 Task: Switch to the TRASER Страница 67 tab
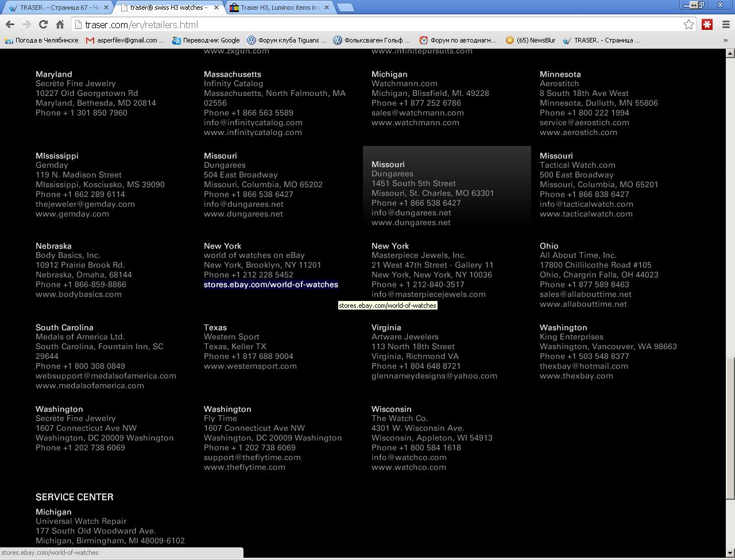[x=55, y=7]
